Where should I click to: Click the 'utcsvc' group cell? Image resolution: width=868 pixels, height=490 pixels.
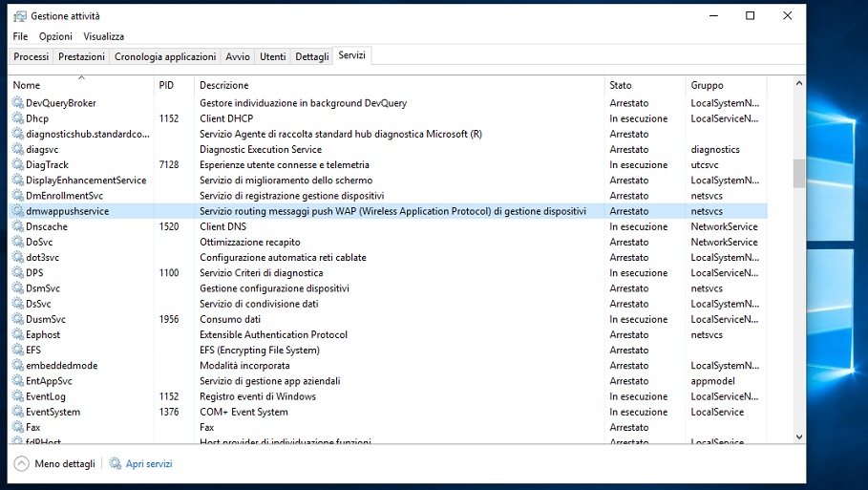[x=704, y=165]
